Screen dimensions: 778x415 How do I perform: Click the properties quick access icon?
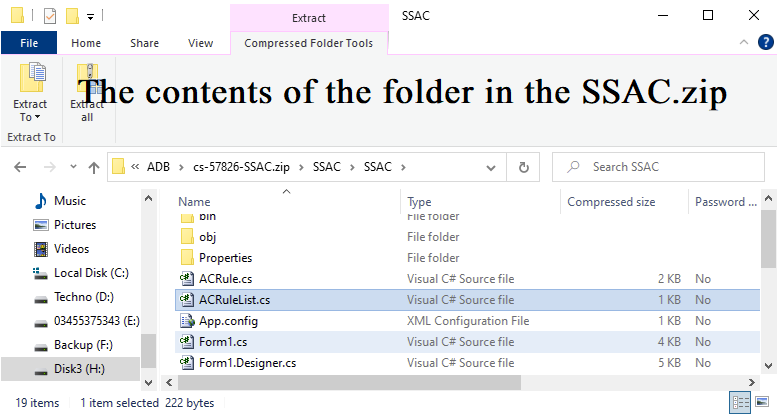[50, 16]
